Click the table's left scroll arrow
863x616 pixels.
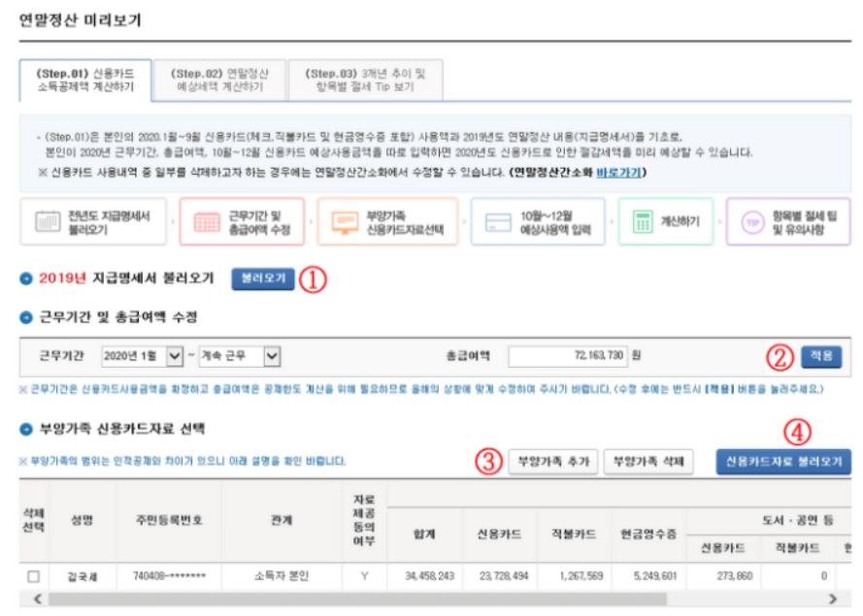coord(37,599)
